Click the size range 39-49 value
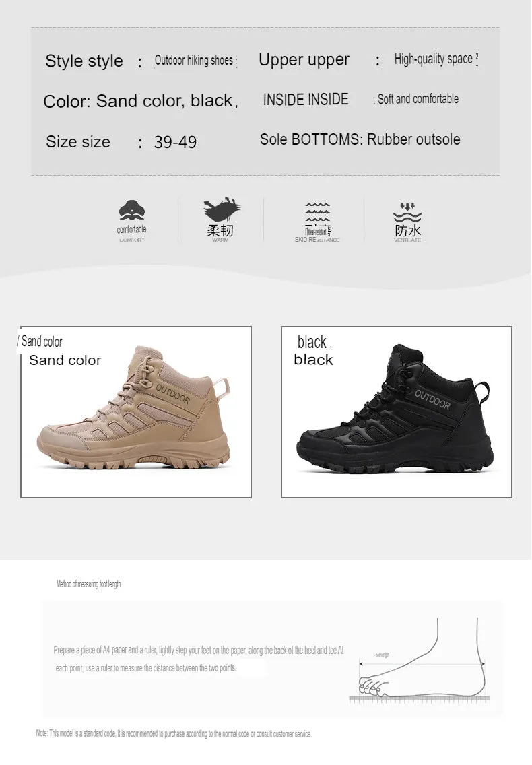The height and width of the screenshot is (765, 532). tap(175, 142)
